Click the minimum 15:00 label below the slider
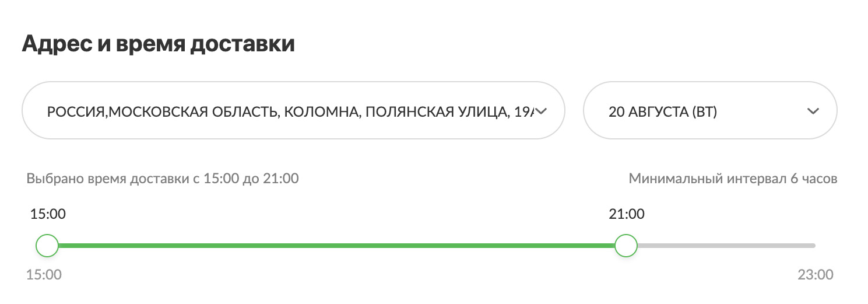The height and width of the screenshot is (304, 868). [x=44, y=274]
